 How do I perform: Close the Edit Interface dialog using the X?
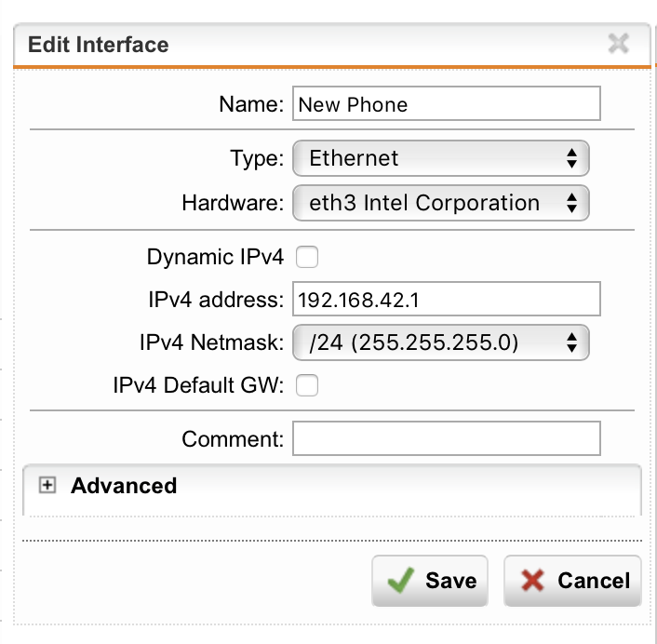click(618, 43)
